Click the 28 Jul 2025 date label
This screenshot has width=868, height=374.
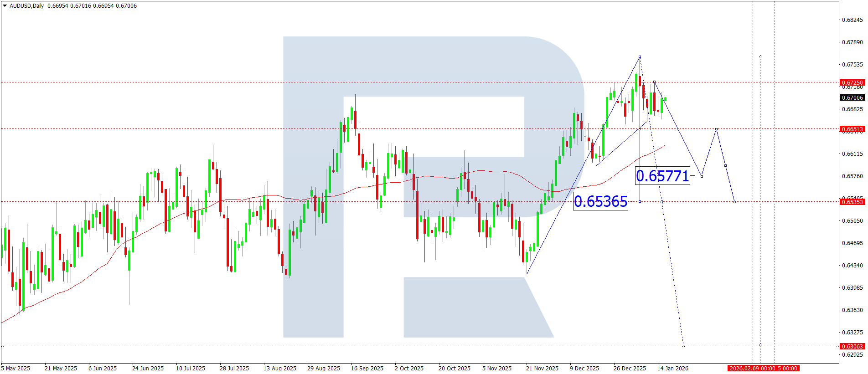pos(234,369)
